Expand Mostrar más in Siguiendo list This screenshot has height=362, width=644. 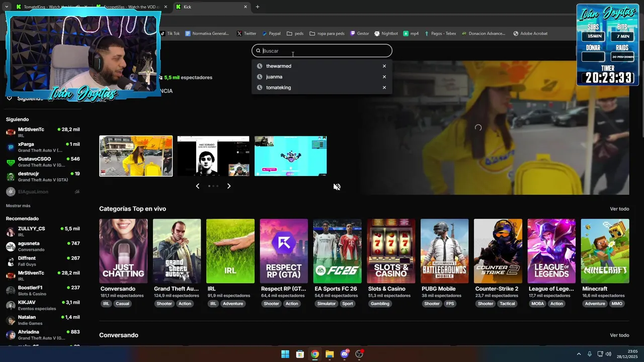pyautogui.click(x=18, y=206)
